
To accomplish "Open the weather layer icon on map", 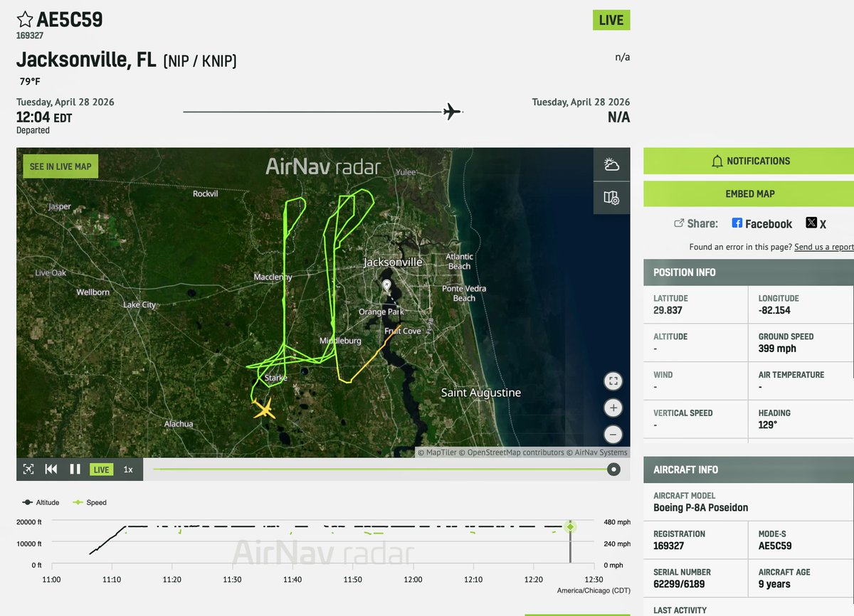I will point(611,165).
